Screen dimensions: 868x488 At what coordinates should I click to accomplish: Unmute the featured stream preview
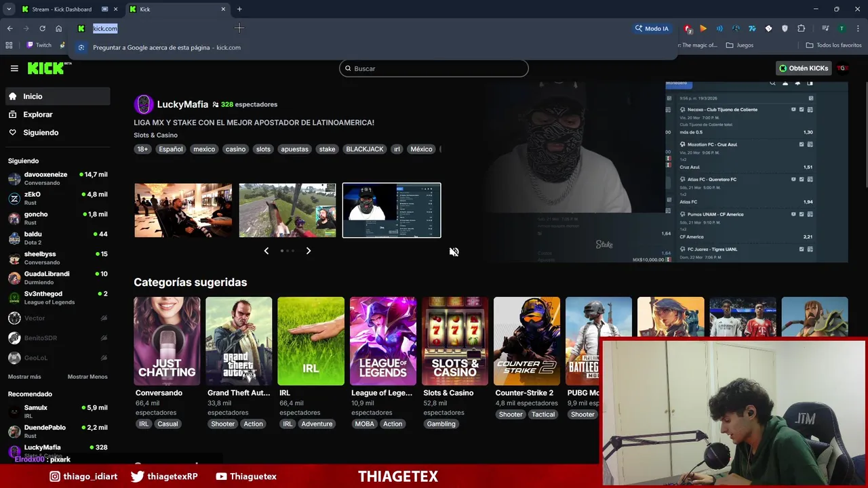point(454,251)
